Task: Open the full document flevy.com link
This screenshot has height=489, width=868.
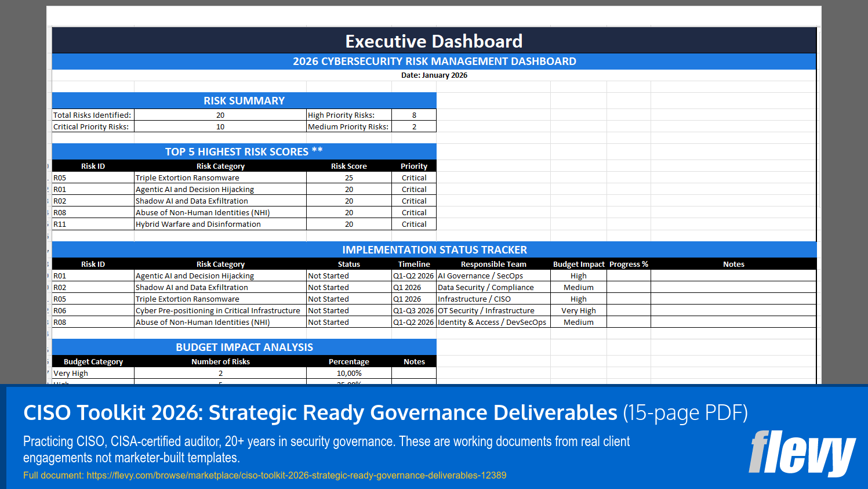Action: (296, 475)
